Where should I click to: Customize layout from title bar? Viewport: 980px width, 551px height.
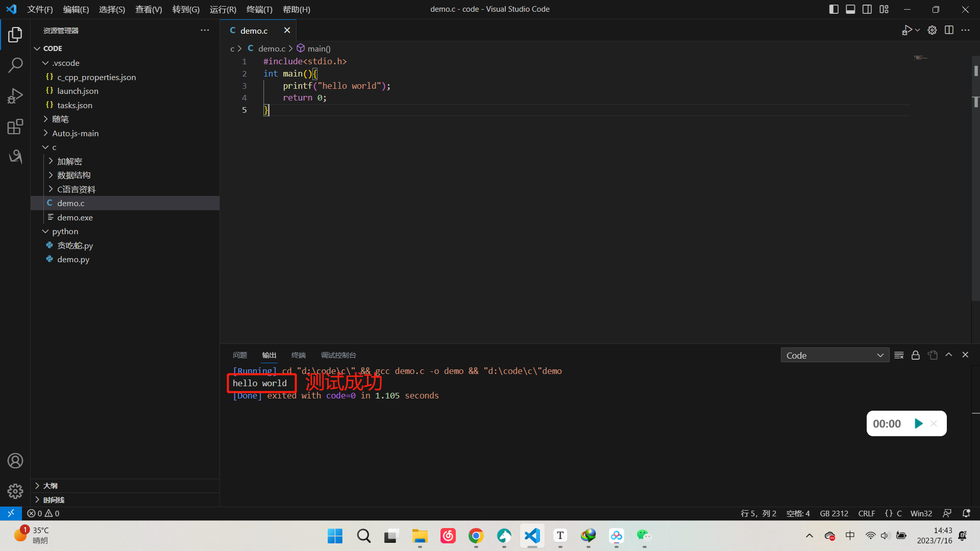(x=884, y=9)
